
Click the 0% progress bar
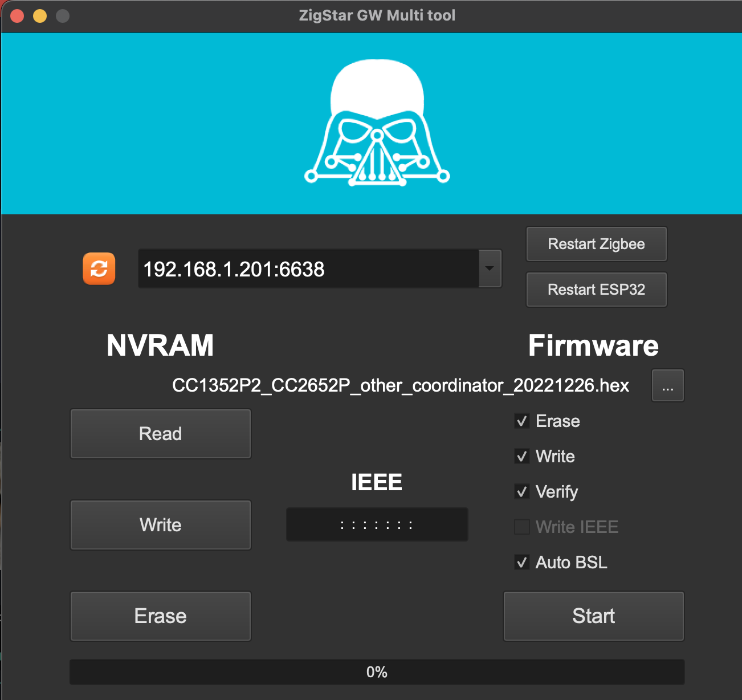click(x=377, y=673)
